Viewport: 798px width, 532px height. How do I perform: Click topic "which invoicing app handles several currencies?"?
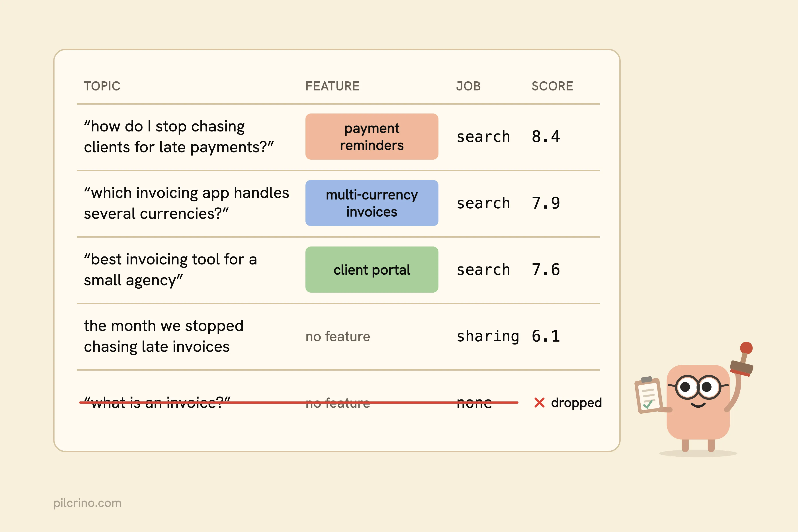(186, 203)
